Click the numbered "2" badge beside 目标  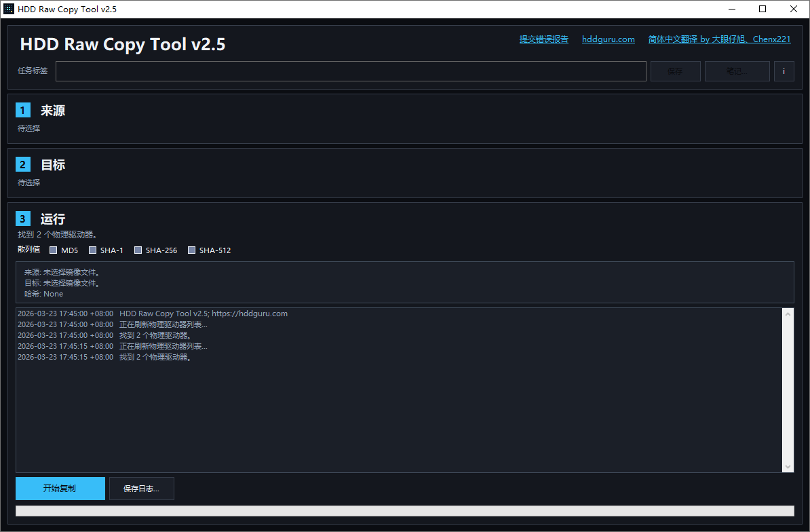[22, 164]
